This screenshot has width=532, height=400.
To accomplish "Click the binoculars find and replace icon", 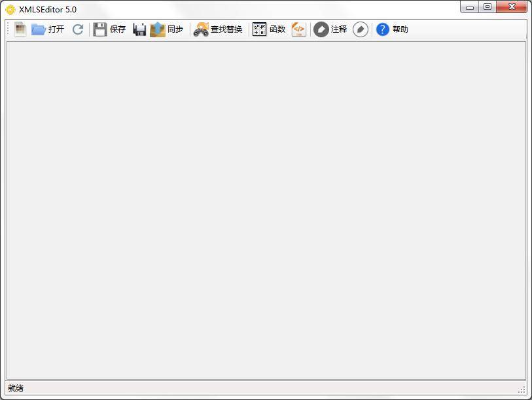I will (x=201, y=29).
